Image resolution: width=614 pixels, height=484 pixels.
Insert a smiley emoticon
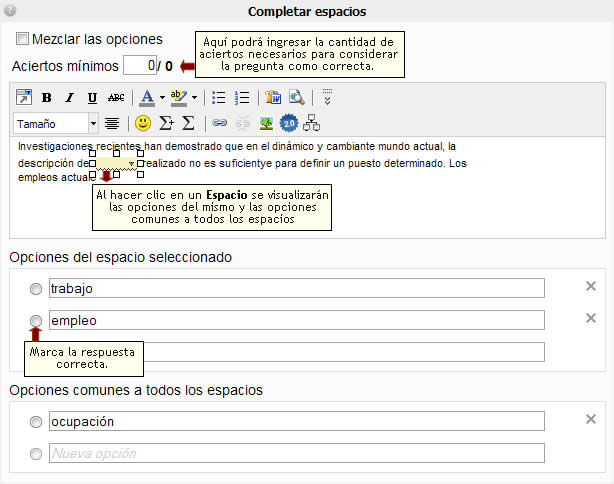(x=143, y=123)
